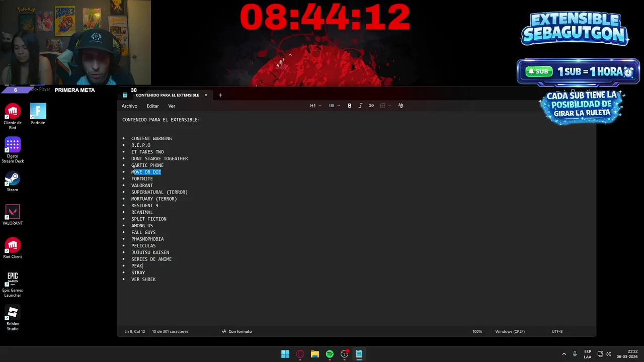Open Opera GX from the taskbar
Image resolution: width=644 pixels, height=362 pixels.
tap(300, 354)
